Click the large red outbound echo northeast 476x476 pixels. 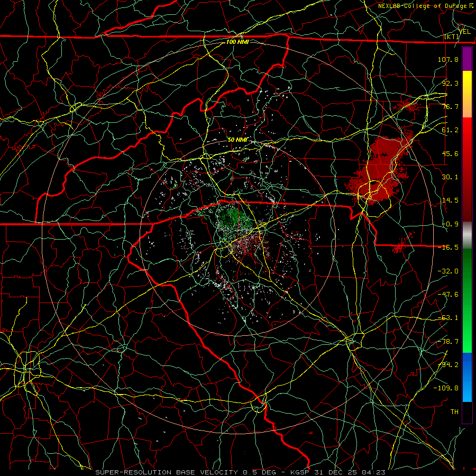click(379, 170)
